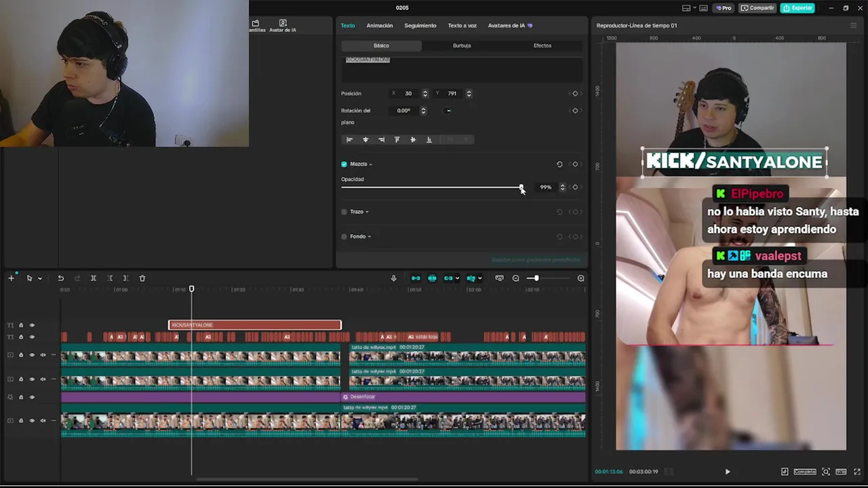The width and height of the screenshot is (868, 488).
Task: Click the Avatar de IA icon
Action: click(x=283, y=26)
